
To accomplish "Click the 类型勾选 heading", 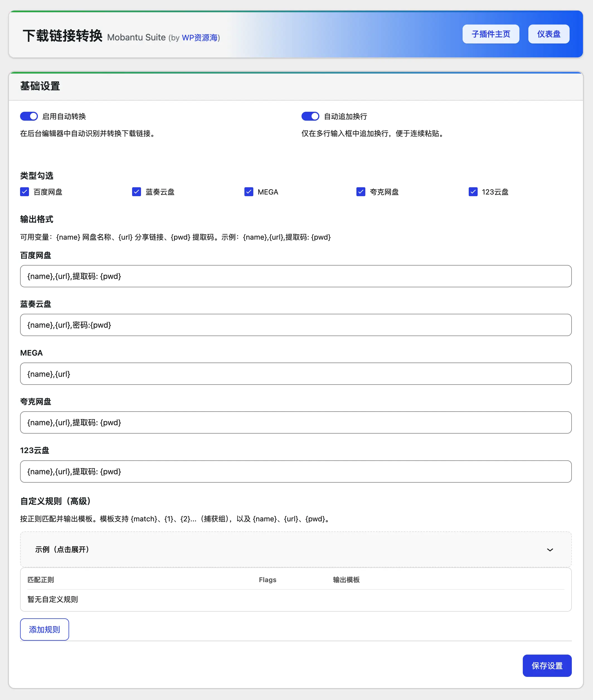I will click(x=37, y=176).
